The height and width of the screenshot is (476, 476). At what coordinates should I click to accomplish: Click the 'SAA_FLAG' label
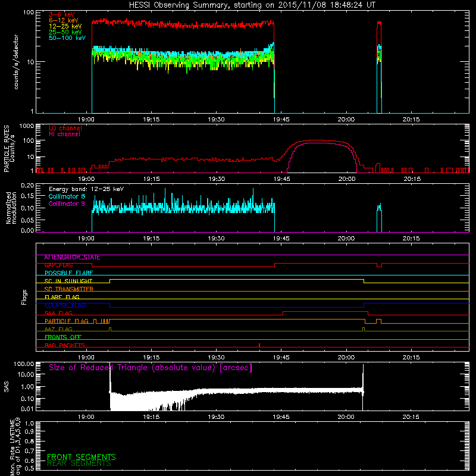58,314
